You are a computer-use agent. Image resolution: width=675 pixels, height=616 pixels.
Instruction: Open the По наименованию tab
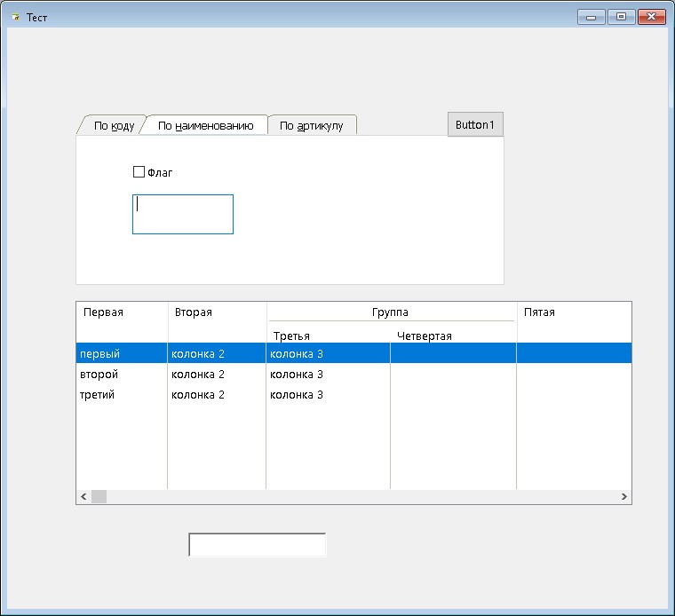coord(205,126)
